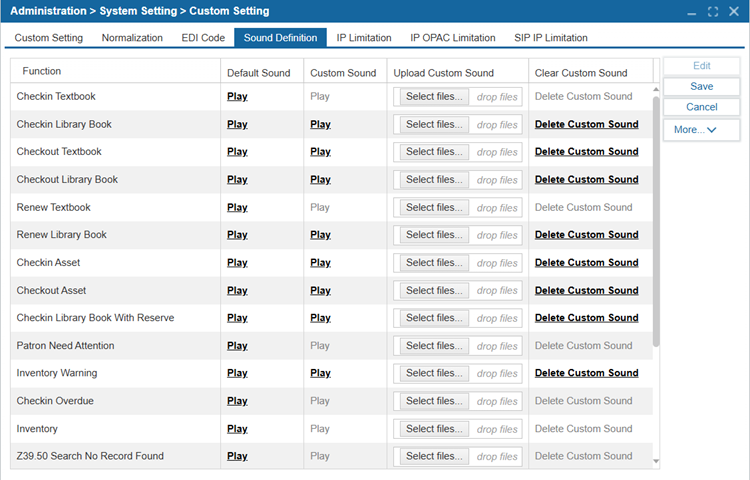The height and width of the screenshot is (480, 750).
Task: Minimize the Custom Setting window
Action: pyautogui.click(x=692, y=11)
